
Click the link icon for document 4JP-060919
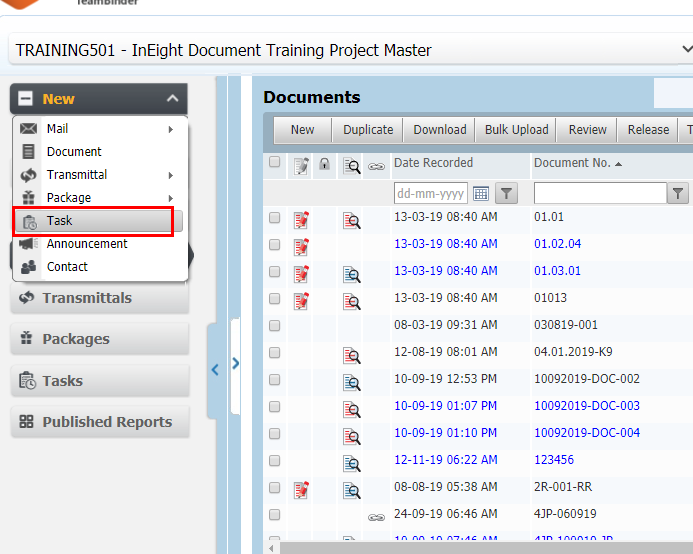coord(376,517)
